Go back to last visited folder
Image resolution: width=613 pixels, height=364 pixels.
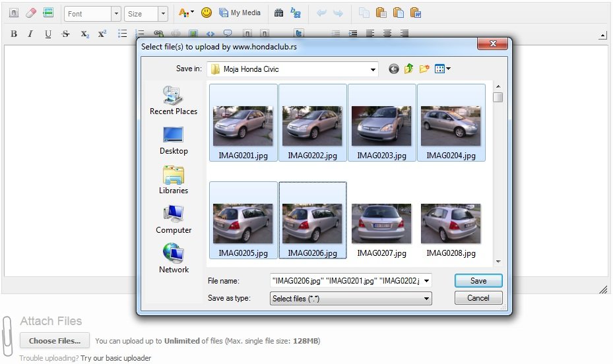click(x=394, y=69)
